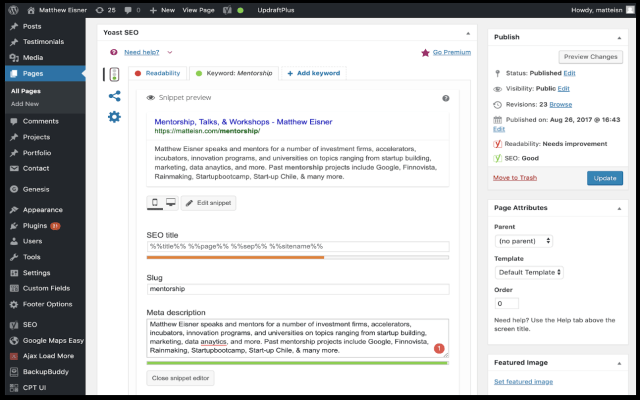This screenshot has height=400, width=640.
Task: Switch to the Readability tab
Action: pos(158,73)
